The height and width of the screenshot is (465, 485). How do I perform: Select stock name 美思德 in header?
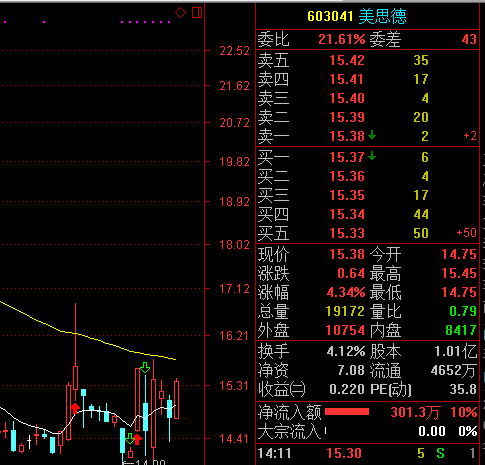[x=383, y=16]
